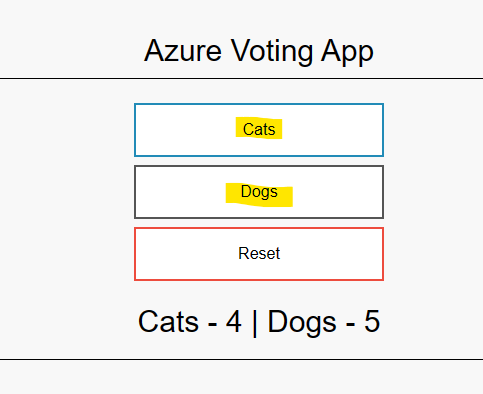Click the number 5 in results
Viewport: 483px width, 394px height.
[x=372, y=321]
